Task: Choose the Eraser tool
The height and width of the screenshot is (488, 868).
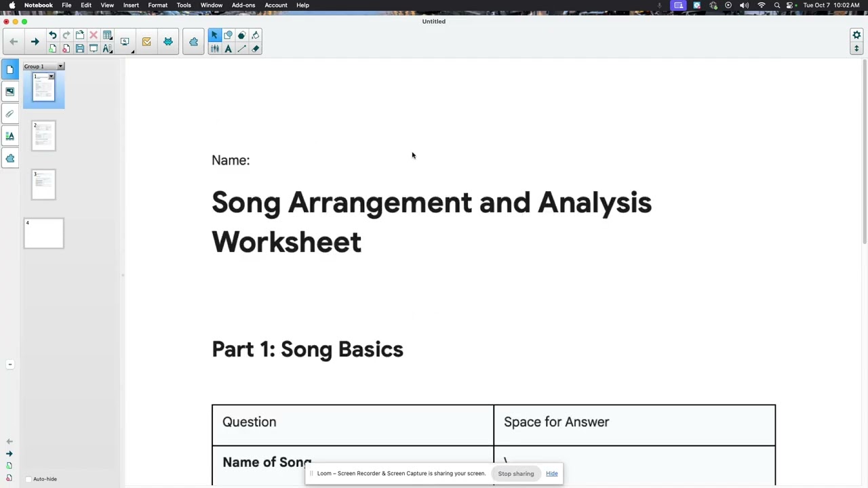Action: (x=256, y=49)
